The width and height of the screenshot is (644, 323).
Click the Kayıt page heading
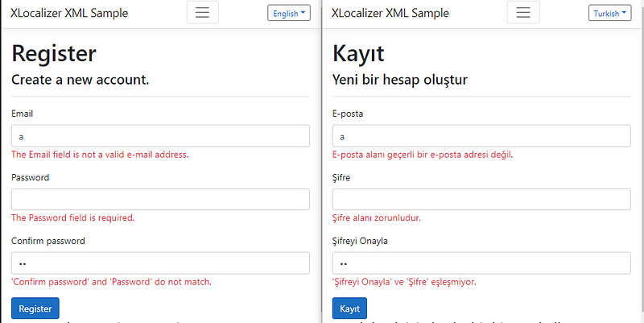[358, 53]
